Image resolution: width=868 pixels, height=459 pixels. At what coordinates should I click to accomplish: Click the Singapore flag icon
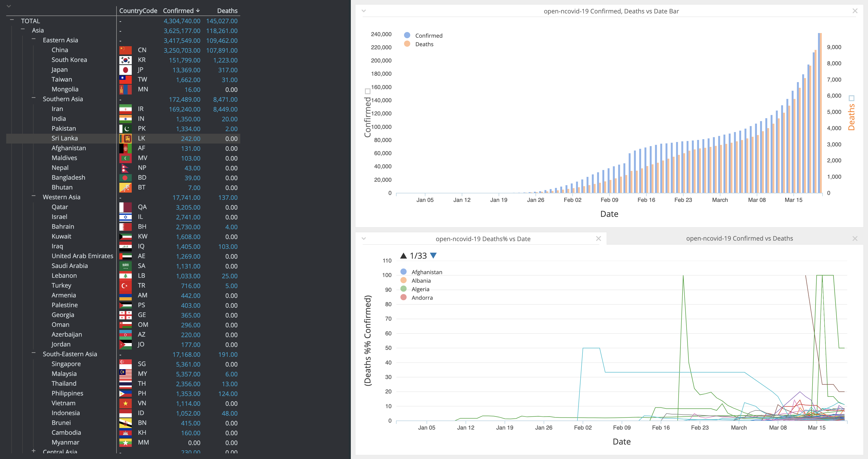tap(125, 364)
